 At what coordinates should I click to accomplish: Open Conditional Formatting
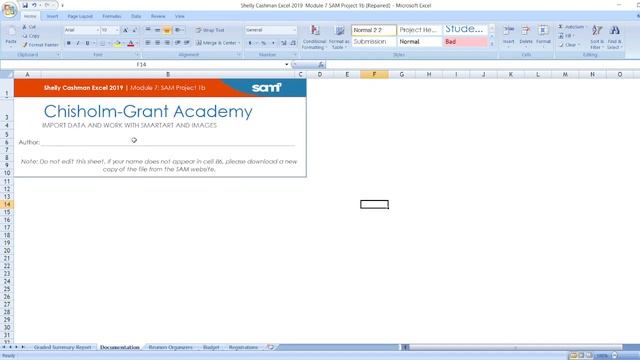(314, 37)
